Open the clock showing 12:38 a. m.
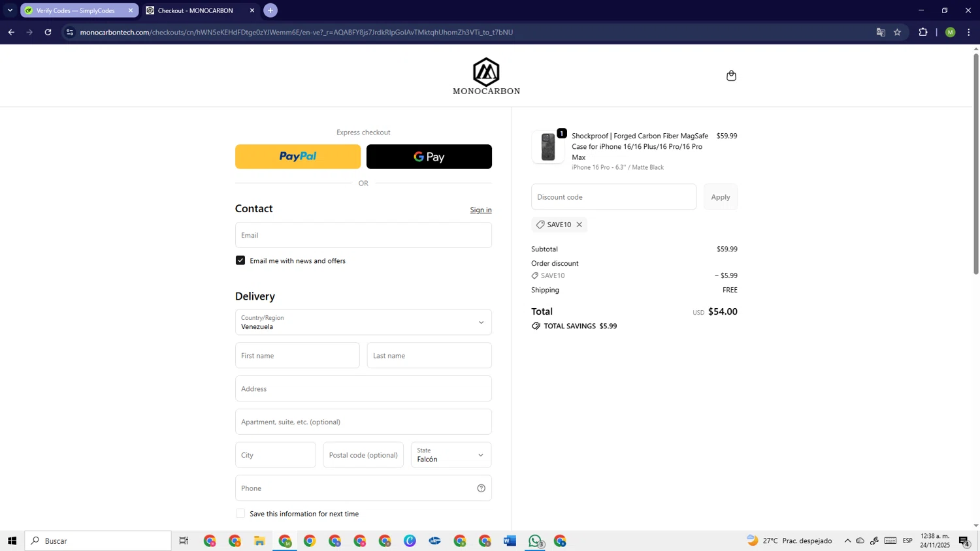Viewport: 980px width, 551px height. pyautogui.click(x=935, y=541)
